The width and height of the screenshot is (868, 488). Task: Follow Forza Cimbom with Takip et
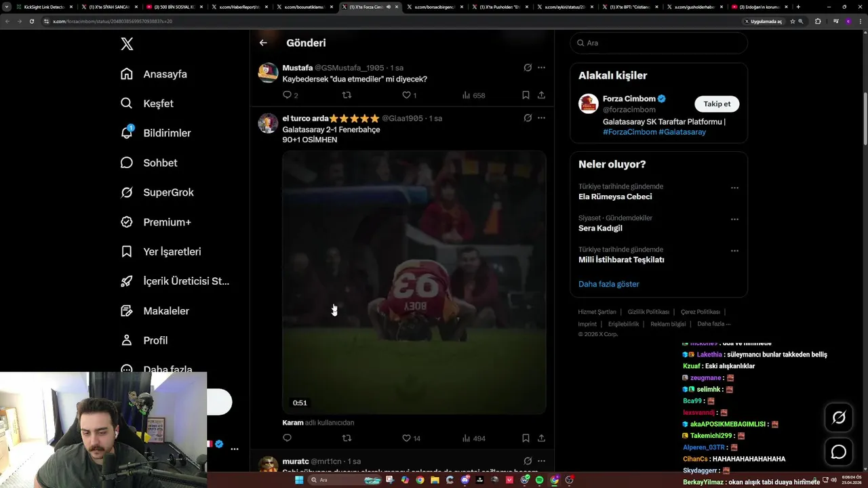click(717, 104)
